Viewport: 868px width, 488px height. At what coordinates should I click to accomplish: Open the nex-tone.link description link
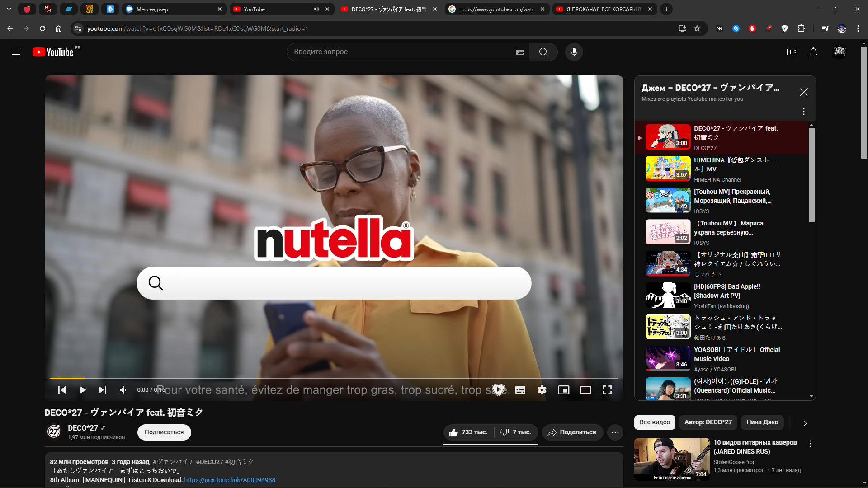pyautogui.click(x=230, y=480)
